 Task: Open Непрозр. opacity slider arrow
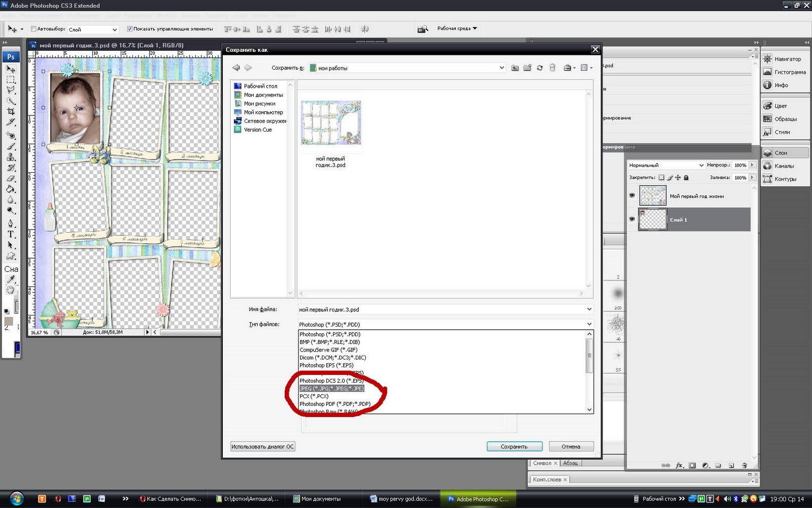[x=752, y=165]
